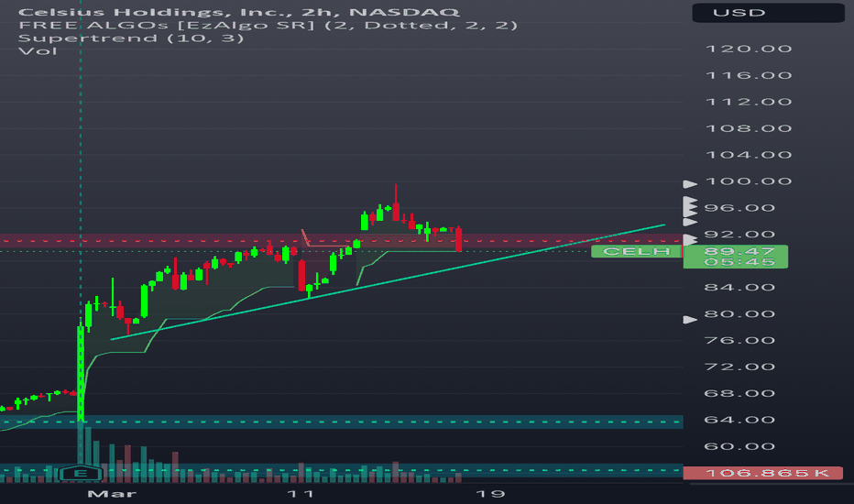Click the CELH price tag label
Viewport: 854px width, 504px height.
tap(636, 251)
